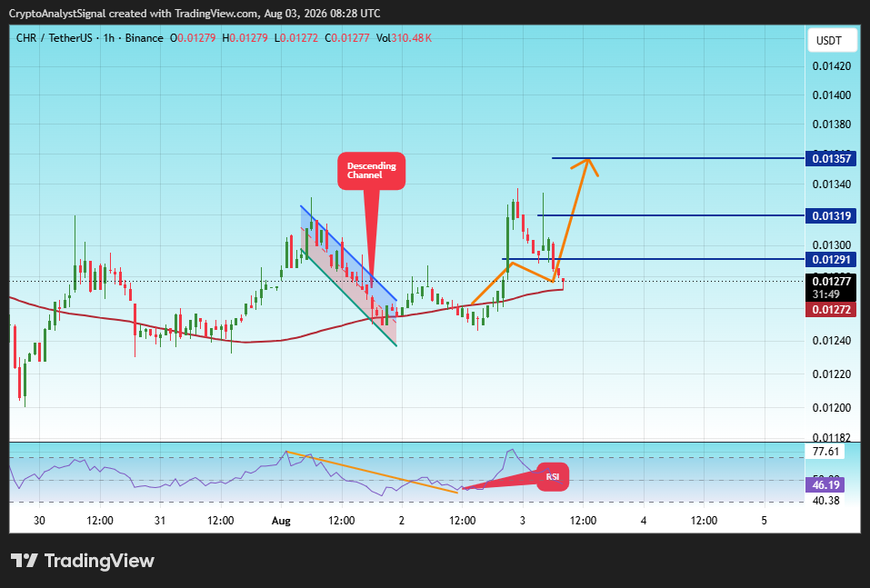Click the 5 date label on time axis
The width and height of the screenshot is (870, 588).
tap(765, 521)
